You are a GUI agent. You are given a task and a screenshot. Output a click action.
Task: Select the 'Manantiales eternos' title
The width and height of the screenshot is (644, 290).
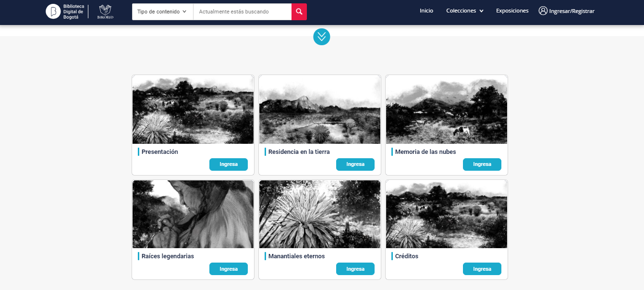tap(297, 256)
